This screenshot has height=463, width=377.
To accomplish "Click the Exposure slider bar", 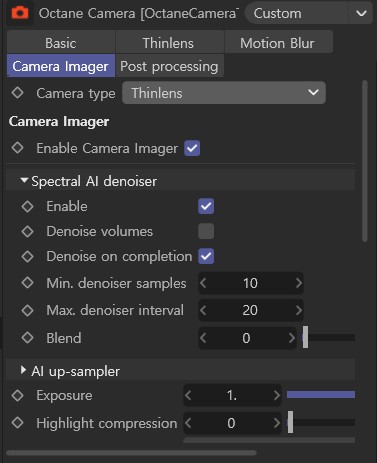I will 321,395.
